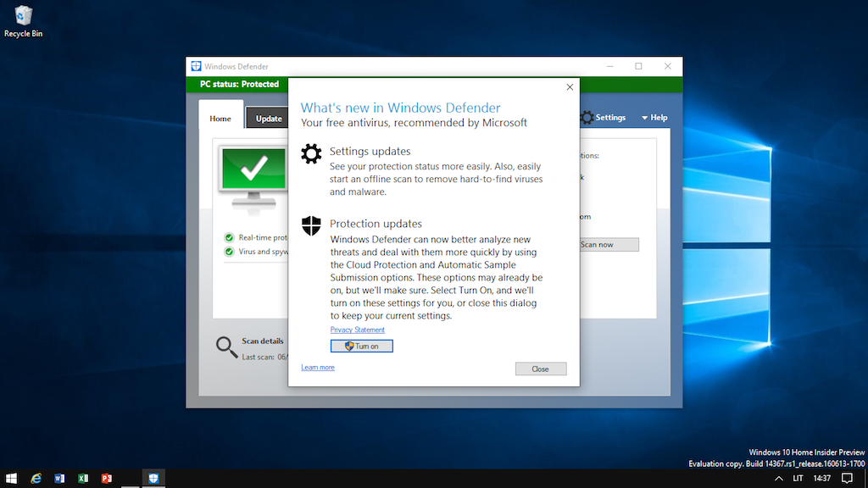
Task: Click the Protection updates shield icon
Action: 312,225
